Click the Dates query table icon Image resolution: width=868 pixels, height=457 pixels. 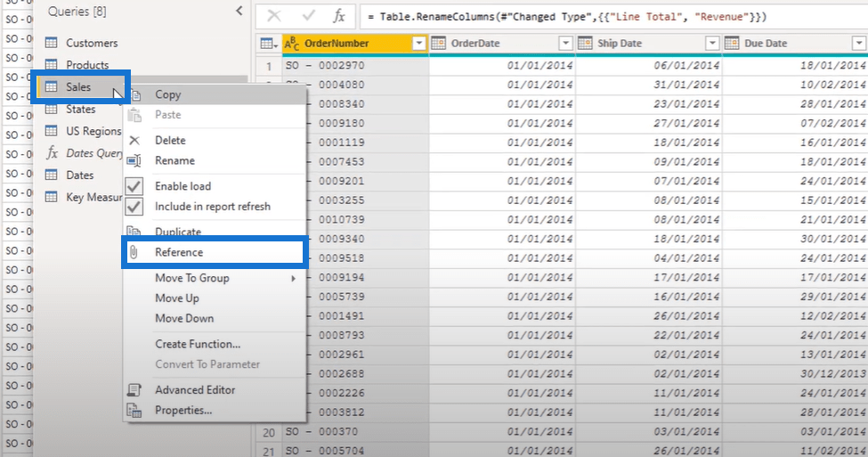pyautogui.click(x=51, y=175)
